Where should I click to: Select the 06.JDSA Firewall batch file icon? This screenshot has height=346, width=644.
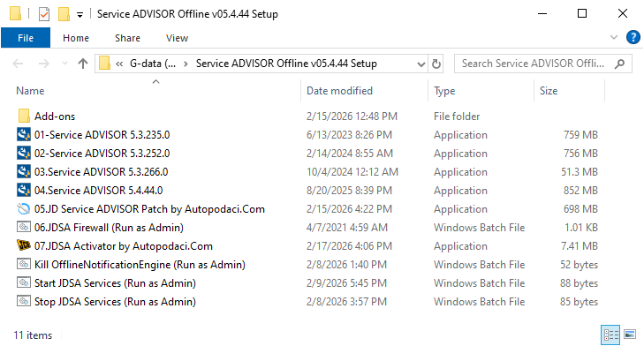(x=24, y=227)
